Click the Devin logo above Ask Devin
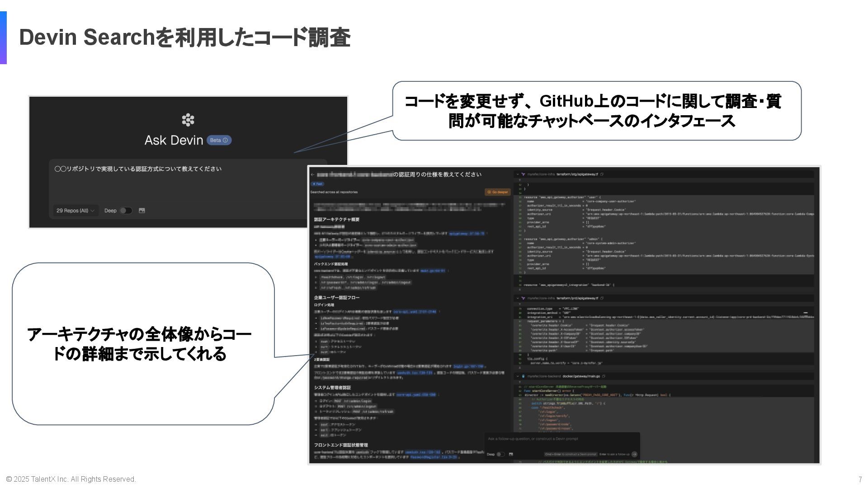The height and width of the screenshot is (488, 868). coord(188,120)
